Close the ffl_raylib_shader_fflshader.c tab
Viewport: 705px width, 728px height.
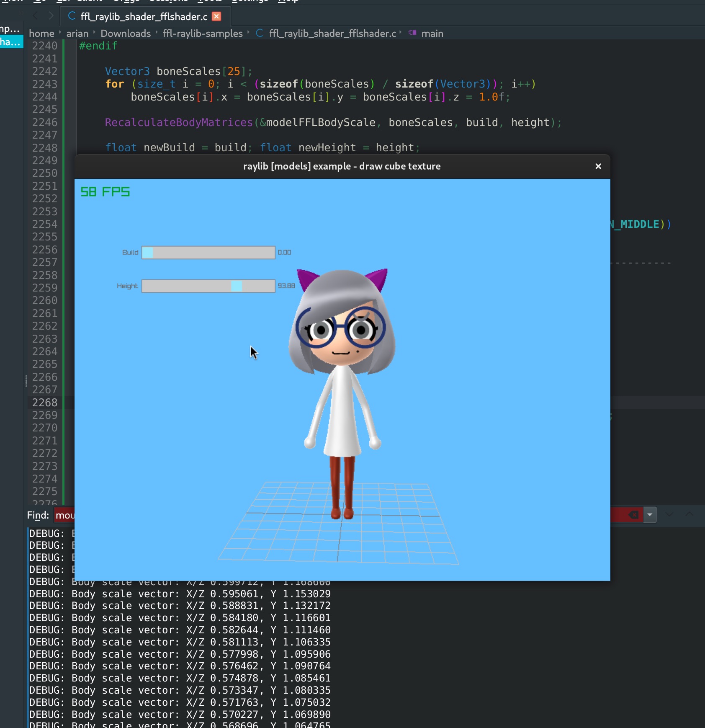(x=216, y=16)
